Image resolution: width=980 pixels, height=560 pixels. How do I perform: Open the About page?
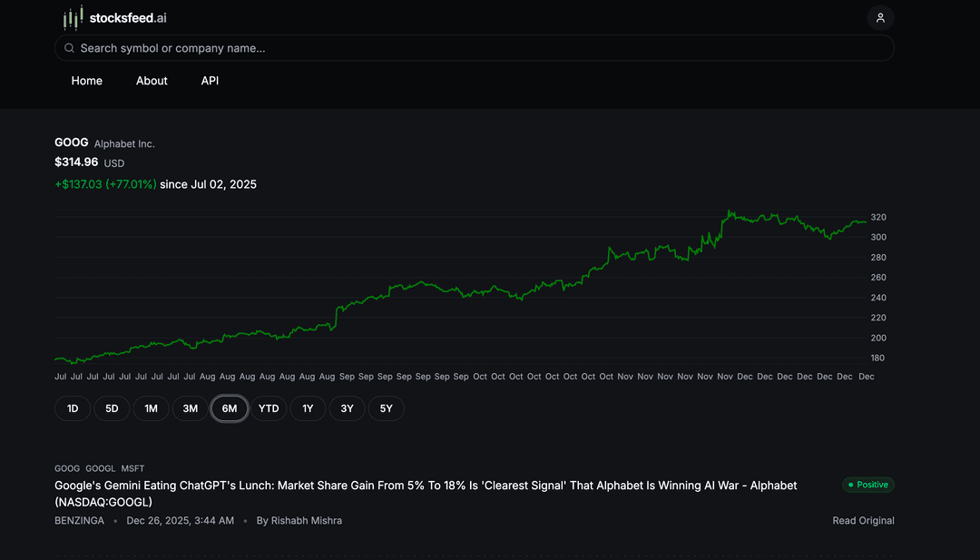pos(152,81)
